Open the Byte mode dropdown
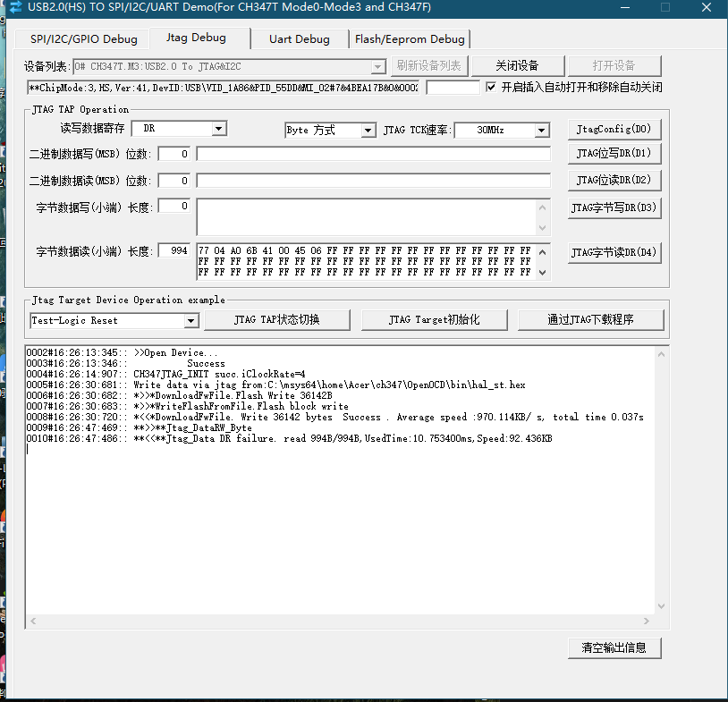The width and height of the screenshot is (728, 702). coord(368,130)
